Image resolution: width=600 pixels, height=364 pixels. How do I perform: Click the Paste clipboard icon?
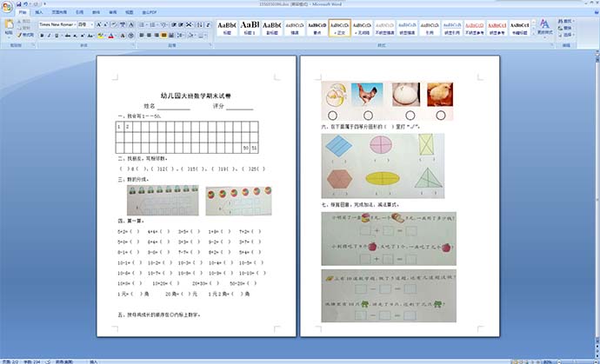pos(9,24)
